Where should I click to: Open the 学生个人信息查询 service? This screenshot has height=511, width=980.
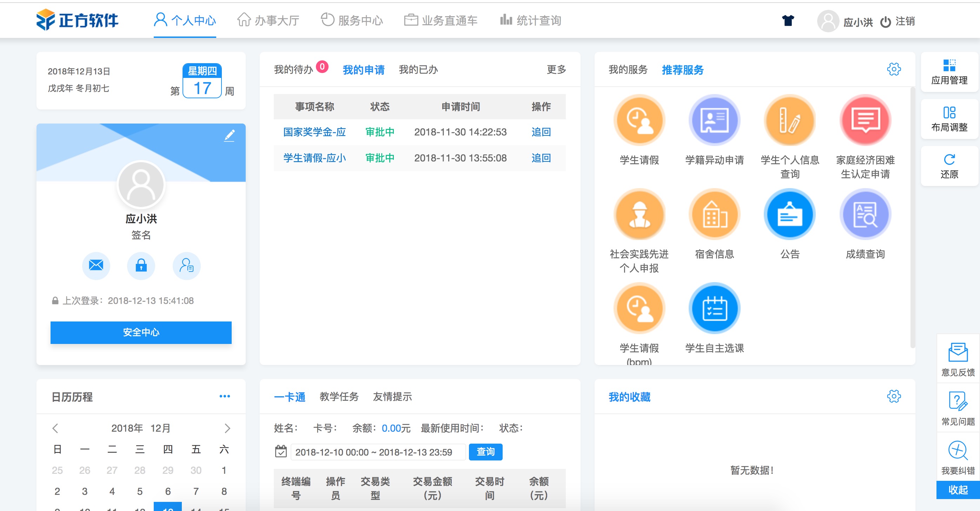tap(790, 120)
